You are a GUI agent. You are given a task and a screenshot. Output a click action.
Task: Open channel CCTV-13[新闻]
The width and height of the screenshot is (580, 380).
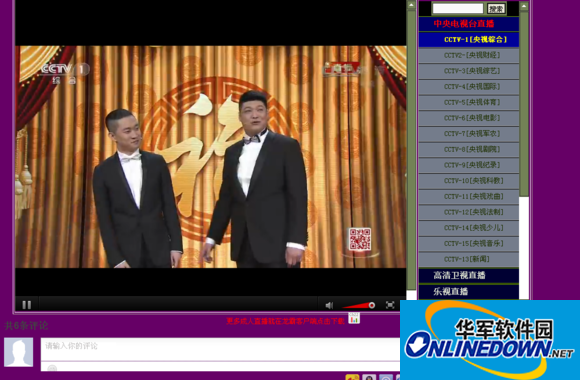pos(469,259)
